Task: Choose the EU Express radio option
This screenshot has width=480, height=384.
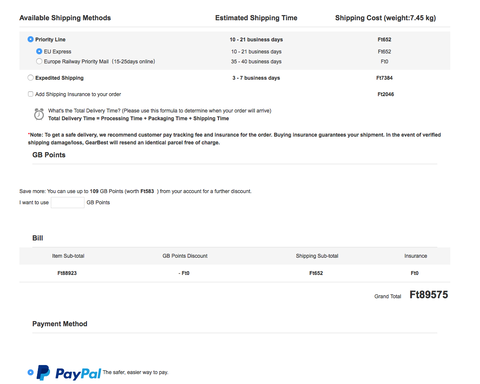Action: tap(39, 51)
